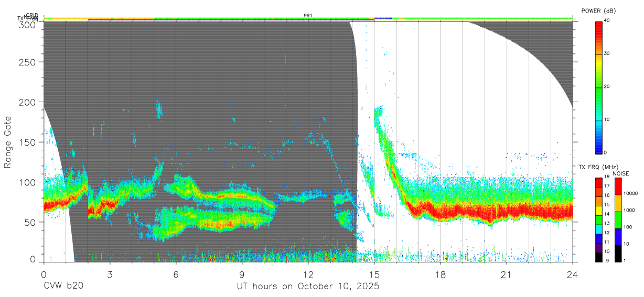Screen dimensions: 644x297
Task: Click the red top segment of NOISE bar
Action: coord(618,186)
